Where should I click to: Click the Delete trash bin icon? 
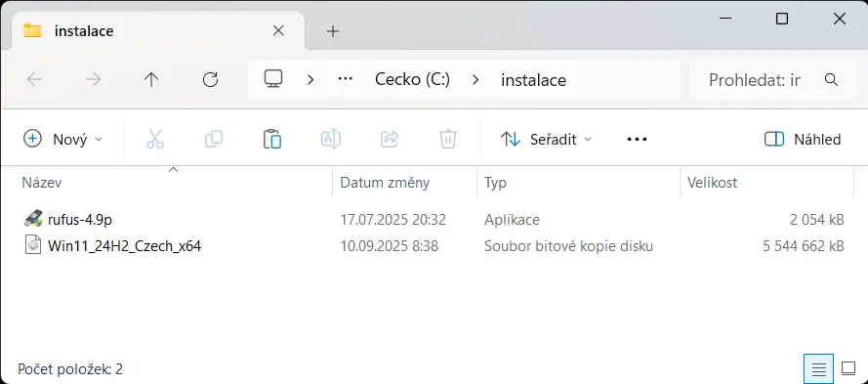coord(448,139)
